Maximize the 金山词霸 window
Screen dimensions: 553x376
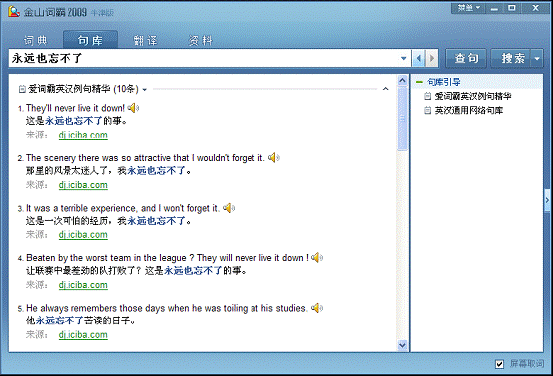pyautogui.click(x=512, y=8)
